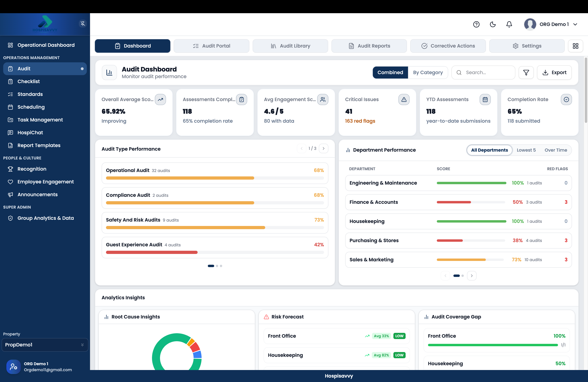The image size is (588, 382).
Task: Switch to the Audit Library tab
Action: (290, 46)
